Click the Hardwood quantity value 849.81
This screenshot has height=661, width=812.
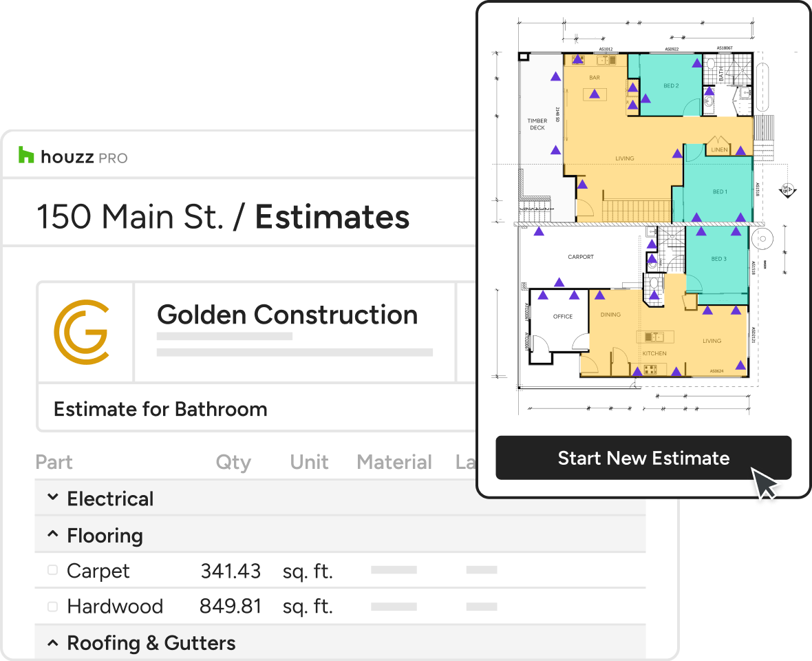(x=231, y=607)
